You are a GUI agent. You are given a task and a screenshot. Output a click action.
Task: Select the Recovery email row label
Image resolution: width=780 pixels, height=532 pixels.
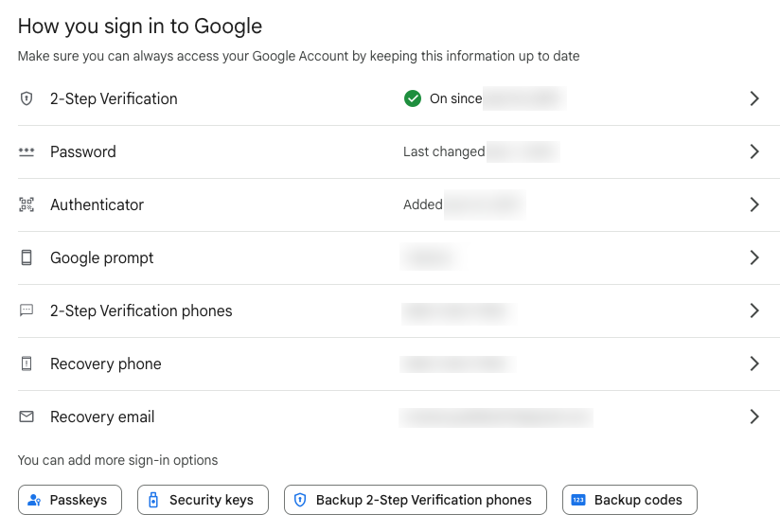click(x=102, y=417)
